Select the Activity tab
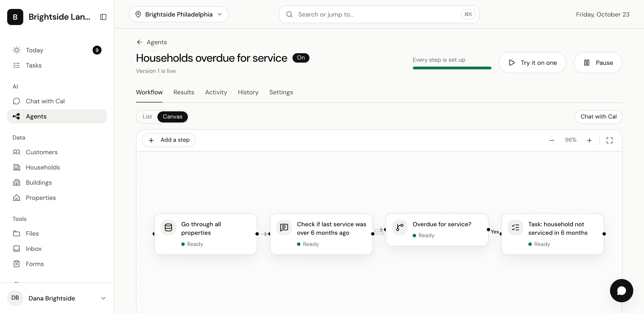The image size is (644, 313). pyautogui.click(x=216, y=92)
